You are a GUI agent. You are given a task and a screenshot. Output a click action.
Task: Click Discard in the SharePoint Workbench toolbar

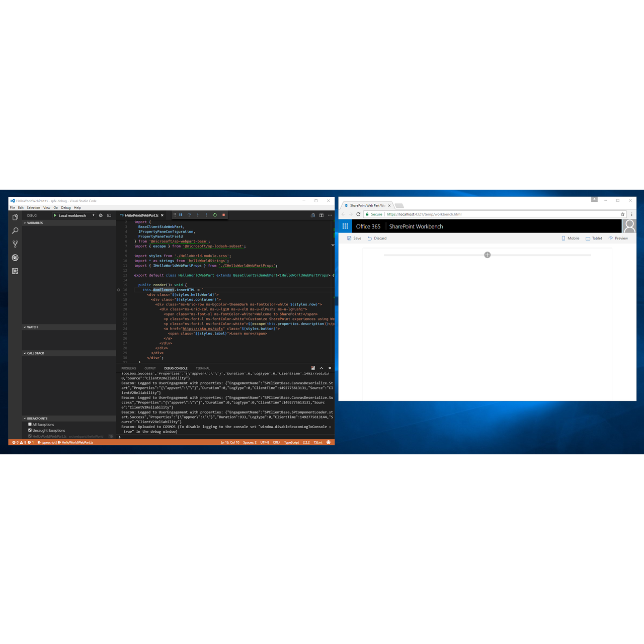point(377,238)
